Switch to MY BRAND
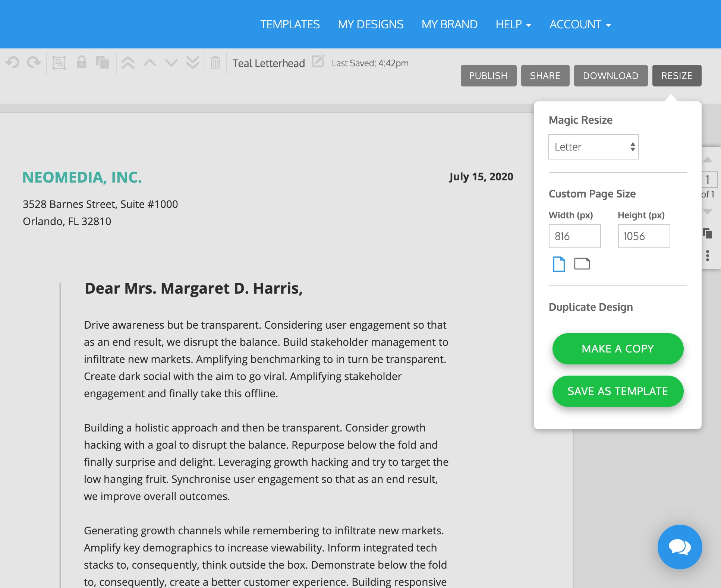This screenshot has height=588, width=721. [449, 24]
